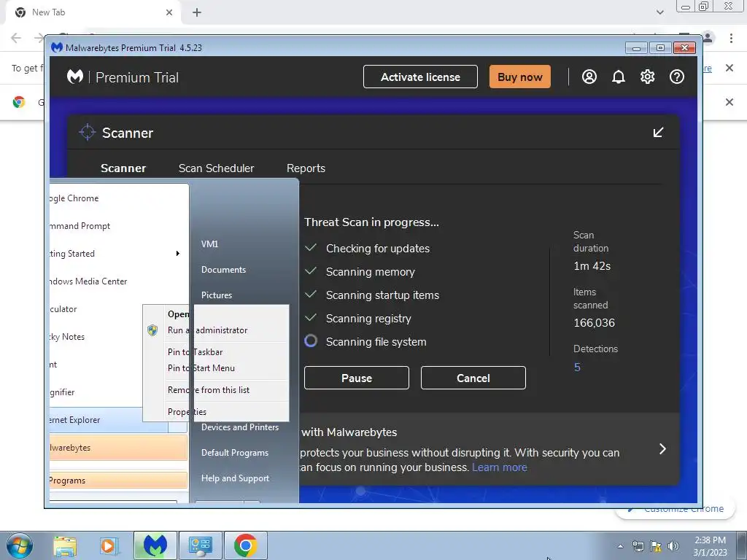Image resolution: width=747 pixels, height=560 pixels.
Task: Choose Open in context menu
Action: [216, 314]
